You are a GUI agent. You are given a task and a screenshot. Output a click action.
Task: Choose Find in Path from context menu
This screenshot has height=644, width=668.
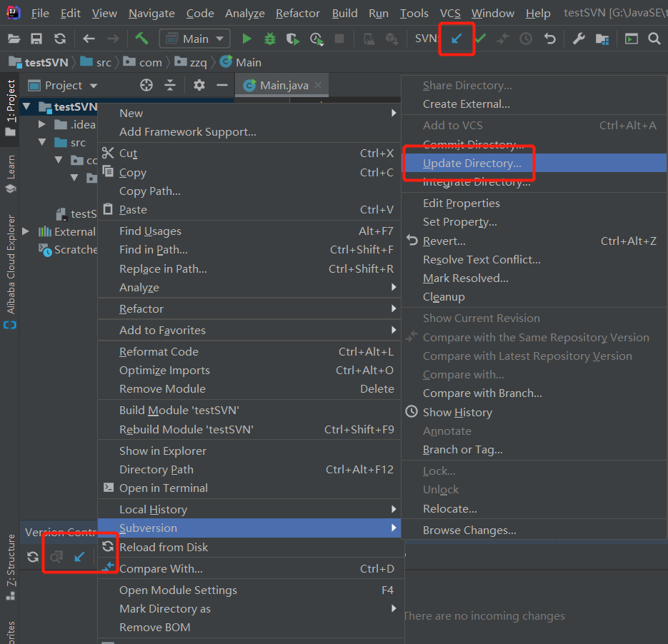point(249,250)
